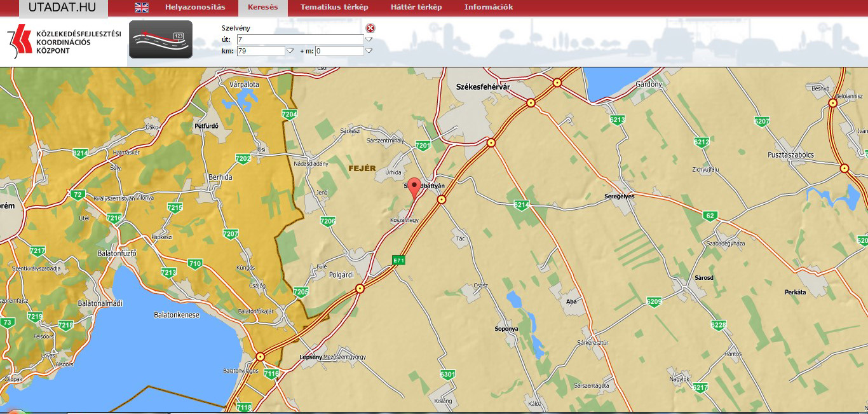Select the 6214 road shield marker
868x414 pixels.
tap(521, 205)
